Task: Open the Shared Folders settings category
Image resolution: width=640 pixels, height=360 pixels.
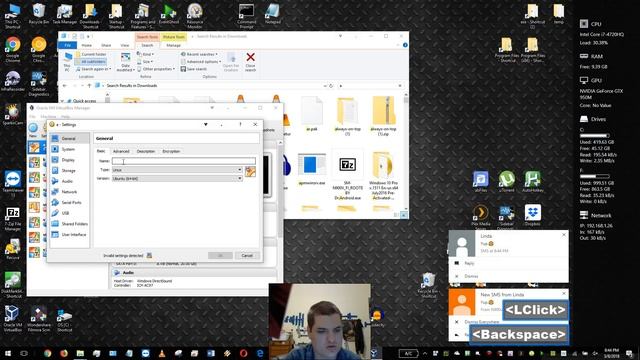Action: tap(69, 224)
